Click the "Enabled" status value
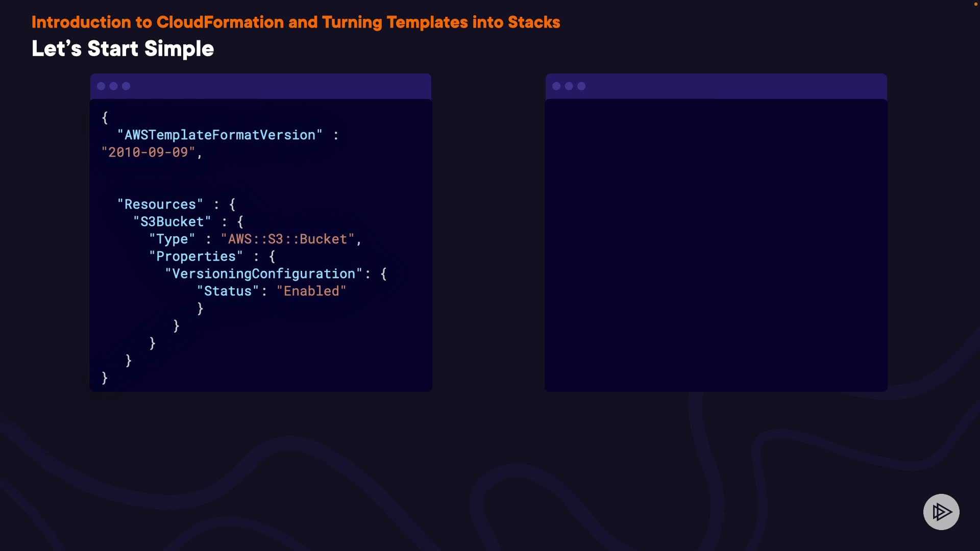This screenshot has height=551, width=980. click(x=311, y=291)
